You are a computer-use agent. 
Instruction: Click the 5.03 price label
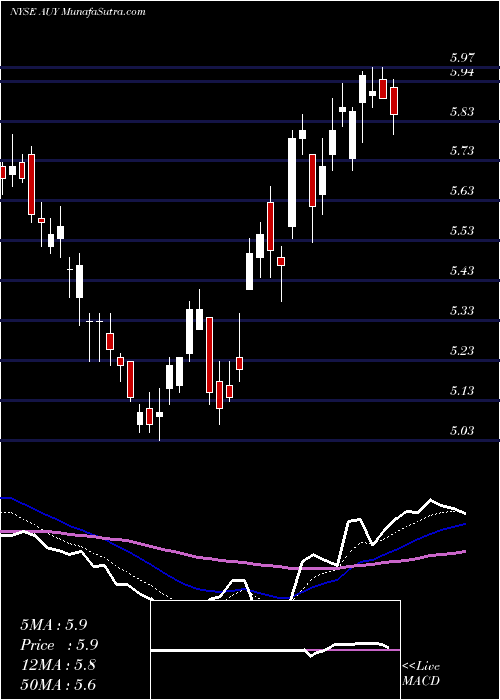click(x=462, y=430)
